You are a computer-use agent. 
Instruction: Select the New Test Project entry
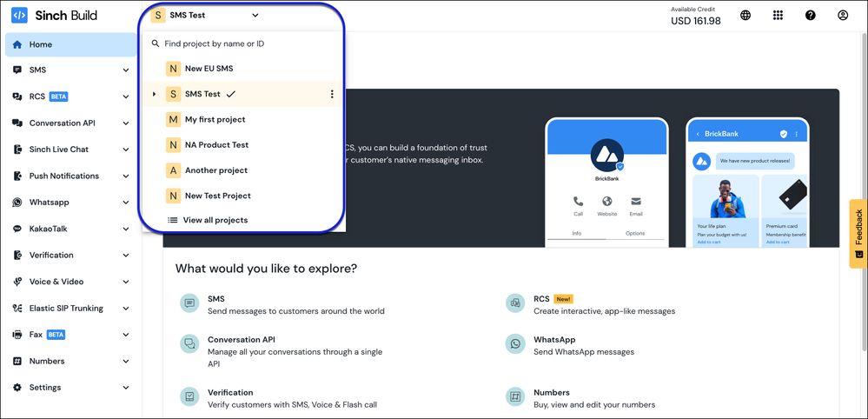[x=244, y=196]
